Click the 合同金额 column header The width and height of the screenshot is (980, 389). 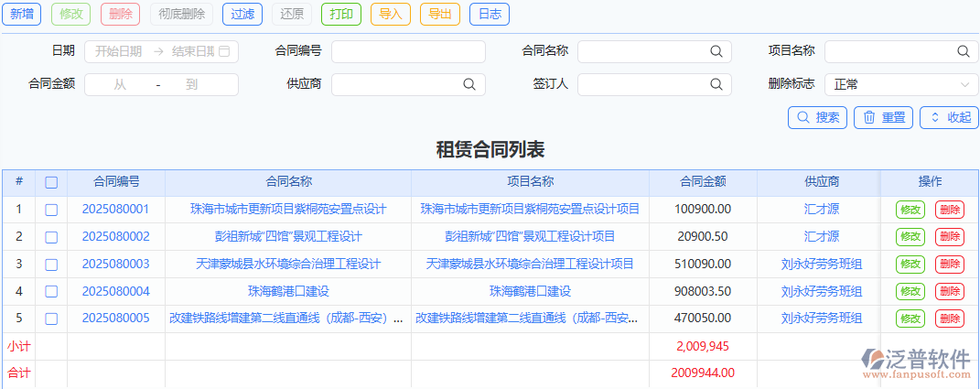point(703,182)
